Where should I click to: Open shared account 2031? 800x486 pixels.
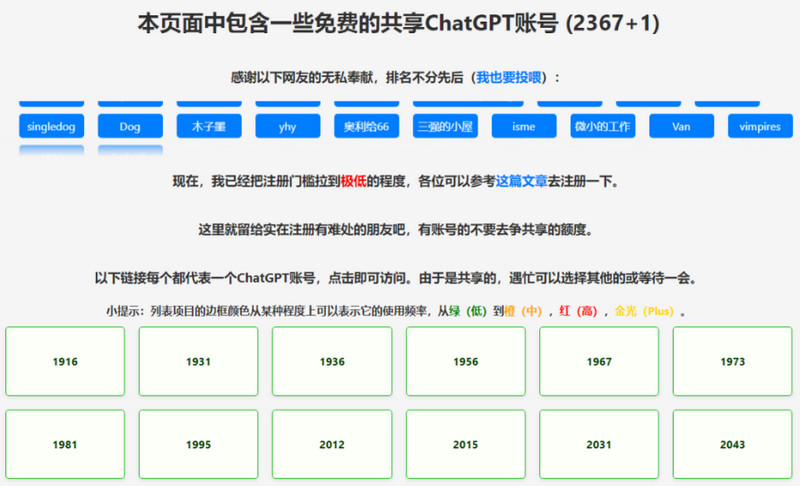tap(599, 444)
